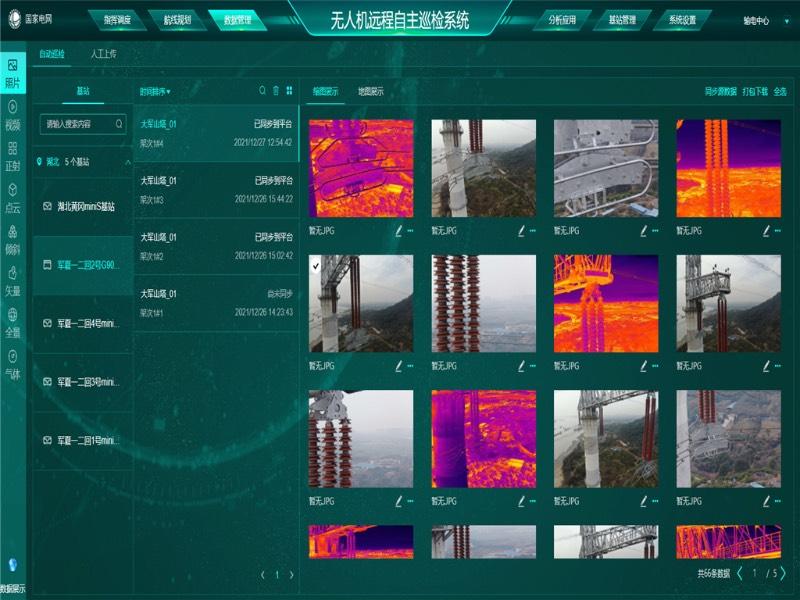
Task: Edit the thermal tower photo in the second row
Action: point(643,366)
